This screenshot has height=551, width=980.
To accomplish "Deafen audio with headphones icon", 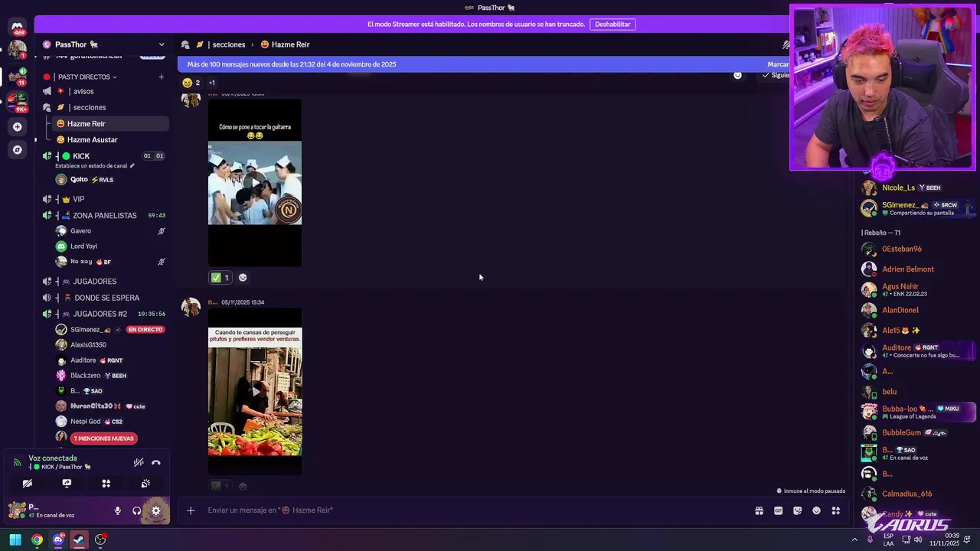I will click(136, 510).
